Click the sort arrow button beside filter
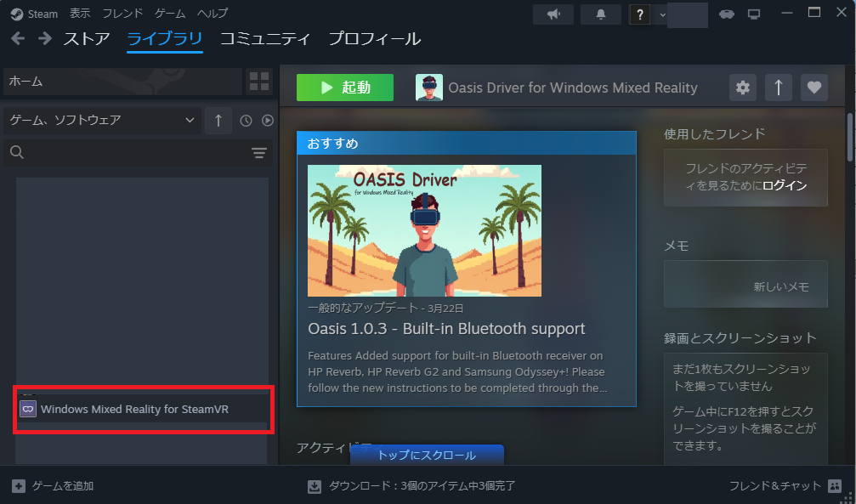Viewport: 856px width, 504px height. pyautogui.click(x=218, y=120)
